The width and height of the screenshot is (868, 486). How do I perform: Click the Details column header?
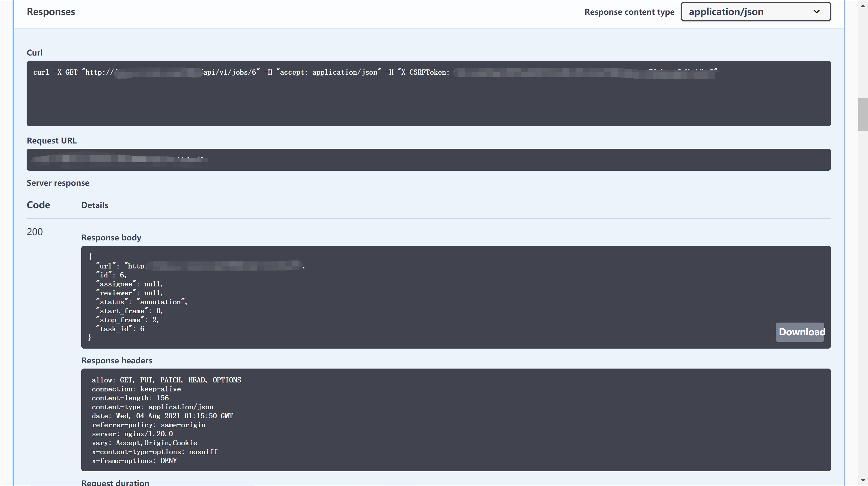95,205
